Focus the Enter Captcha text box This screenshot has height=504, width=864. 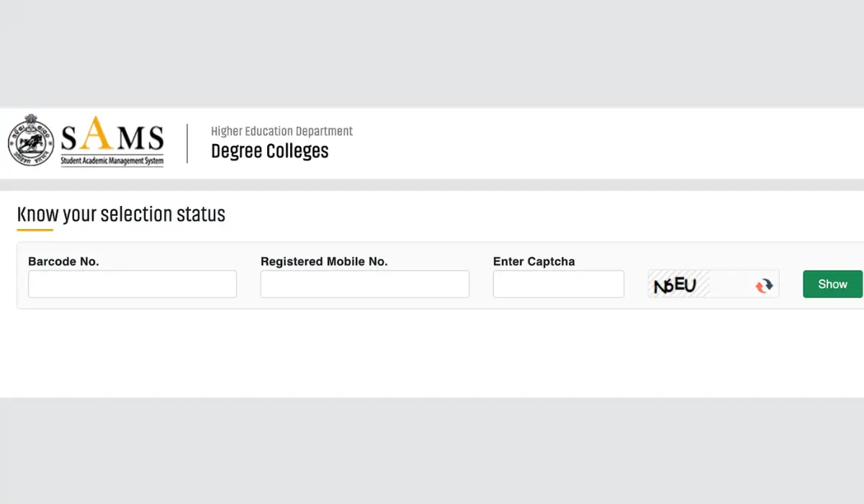[x=559, y=284]
